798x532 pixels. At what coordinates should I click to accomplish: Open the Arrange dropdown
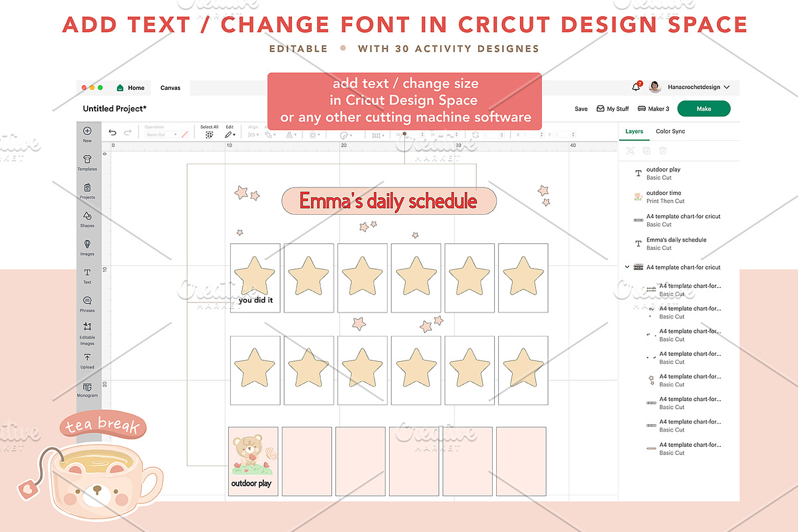270,134
